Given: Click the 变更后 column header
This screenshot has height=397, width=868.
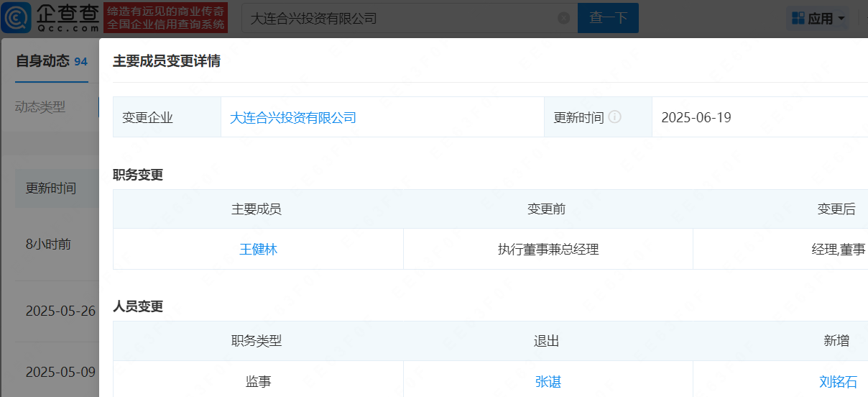Looking at the screenshot, I should (836, 209).
